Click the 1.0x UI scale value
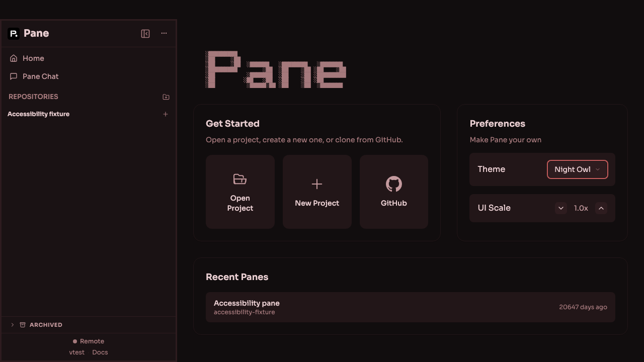Screen dimensions: 644x362 (581, 208)
